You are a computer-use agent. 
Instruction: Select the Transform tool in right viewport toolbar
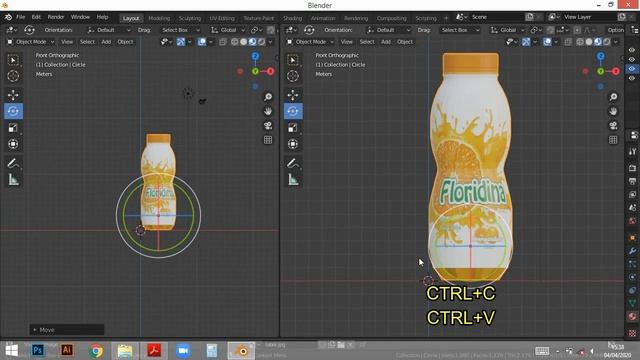(293, 144)
